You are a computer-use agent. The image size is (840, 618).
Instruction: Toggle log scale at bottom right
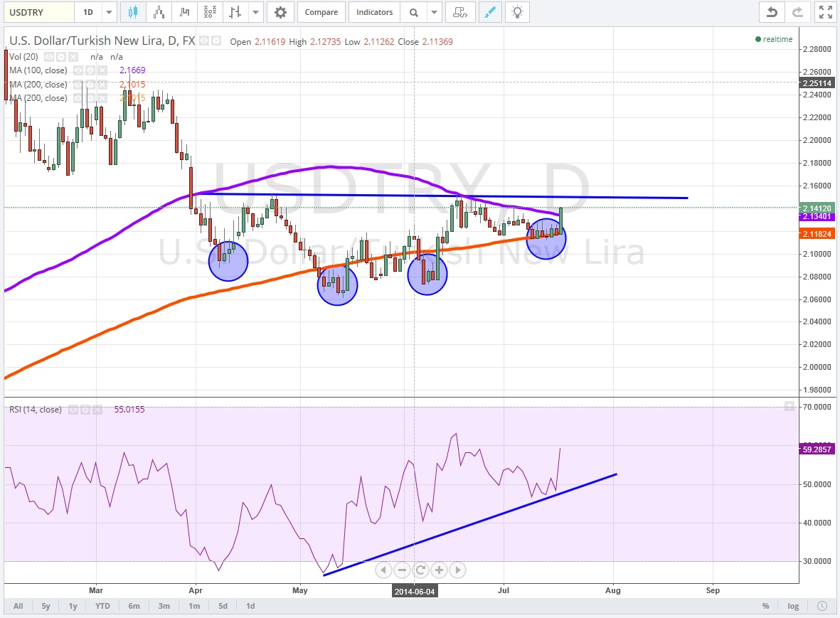coord(792,606)
